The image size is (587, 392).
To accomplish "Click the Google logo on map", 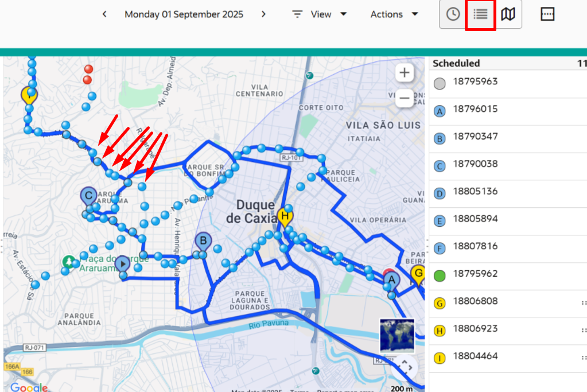I will click(x=29, y=387).
